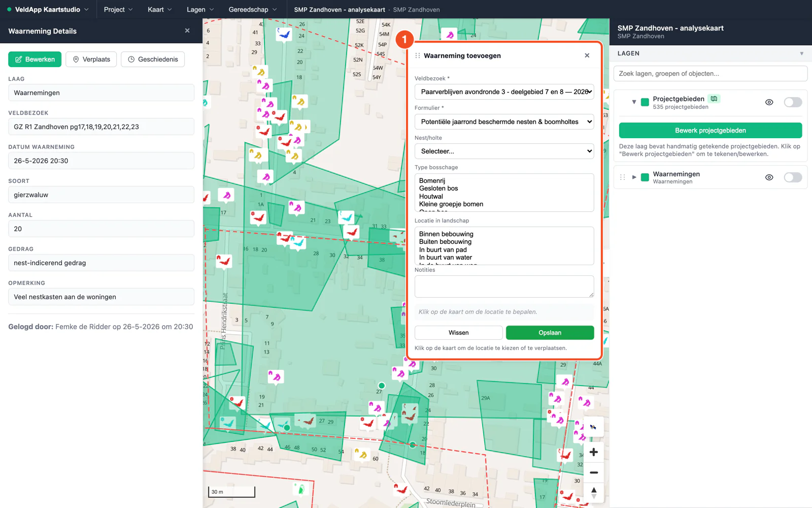This screenshot has width=812, height=508.
Task: Select Bomenrij in Type bosschage list
Action: [432, 181]
